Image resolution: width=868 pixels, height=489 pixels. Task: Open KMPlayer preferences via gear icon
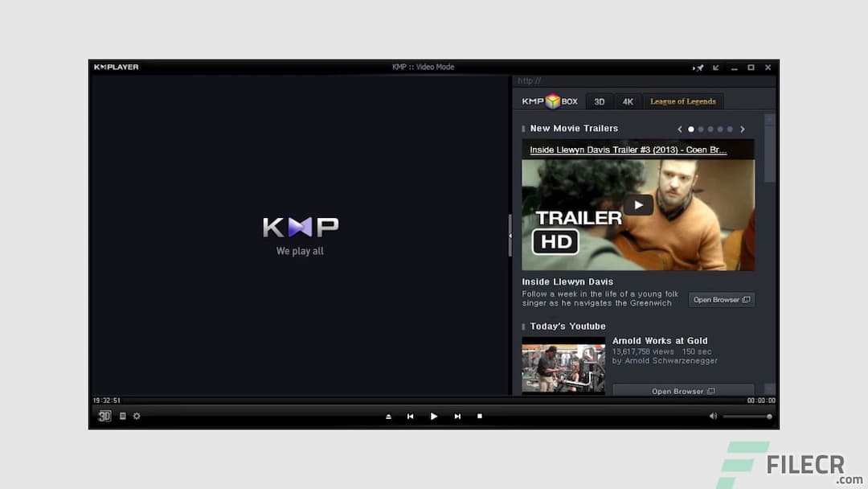(136, 416)
